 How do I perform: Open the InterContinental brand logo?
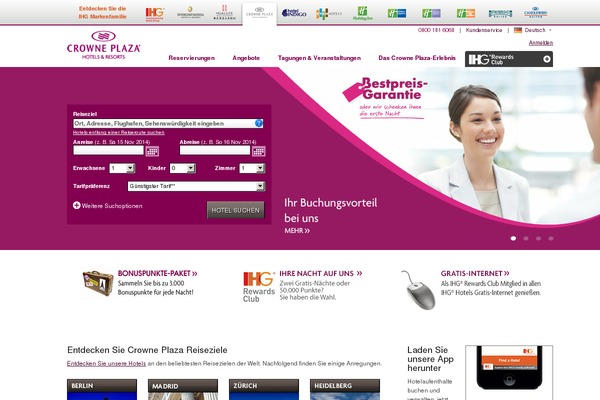pos(190,13)
